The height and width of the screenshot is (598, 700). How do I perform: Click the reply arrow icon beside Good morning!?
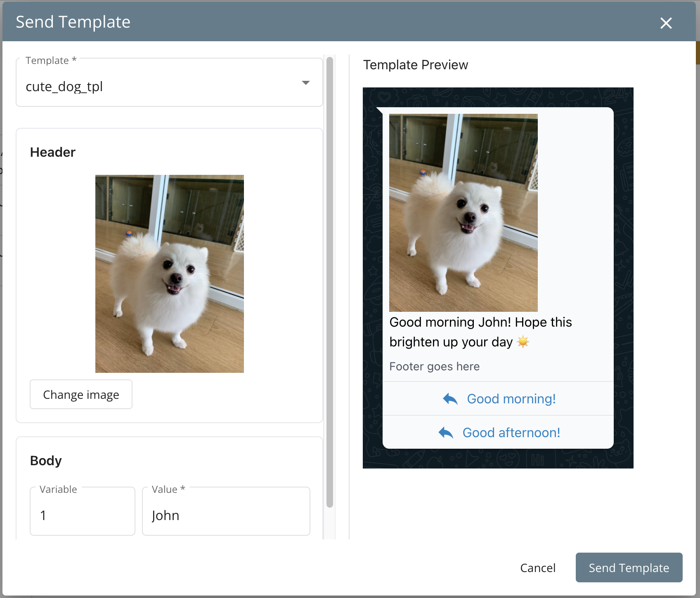coord(450,399)
